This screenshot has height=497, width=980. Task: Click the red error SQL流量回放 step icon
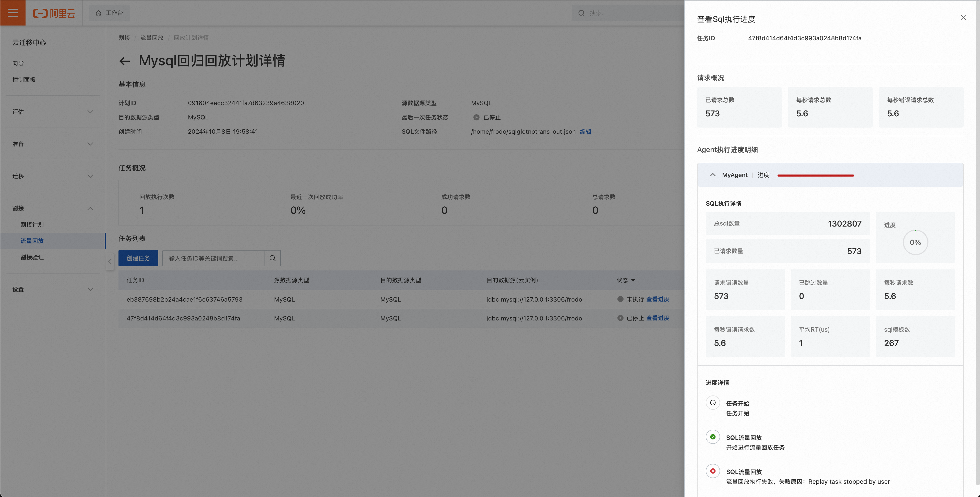(x=713, y=471)
